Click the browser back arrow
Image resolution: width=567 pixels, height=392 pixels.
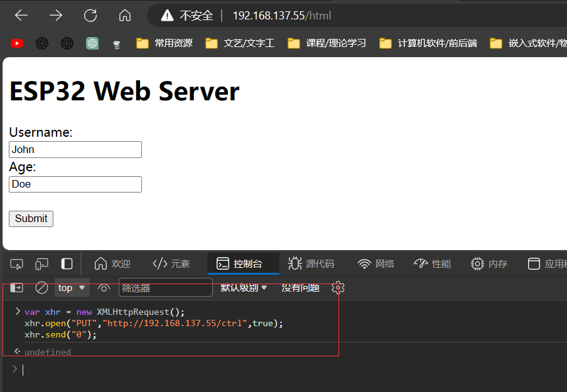(21, 16)
